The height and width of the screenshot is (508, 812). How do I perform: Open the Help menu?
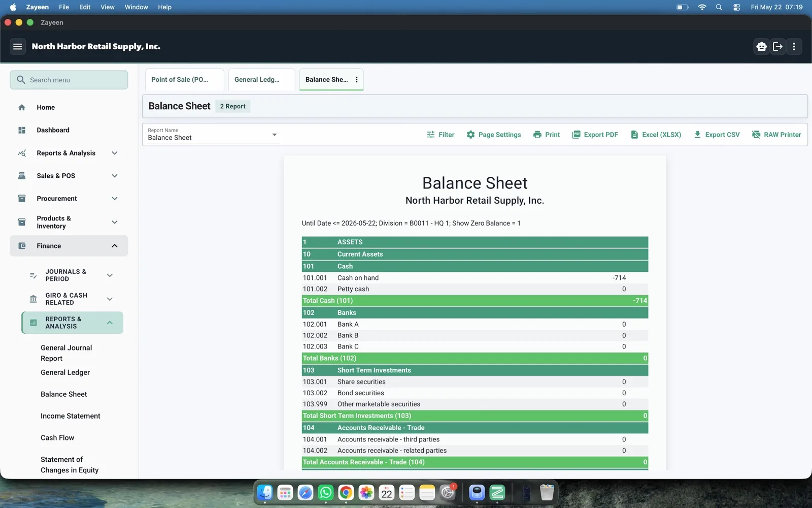tap(165, 7)
